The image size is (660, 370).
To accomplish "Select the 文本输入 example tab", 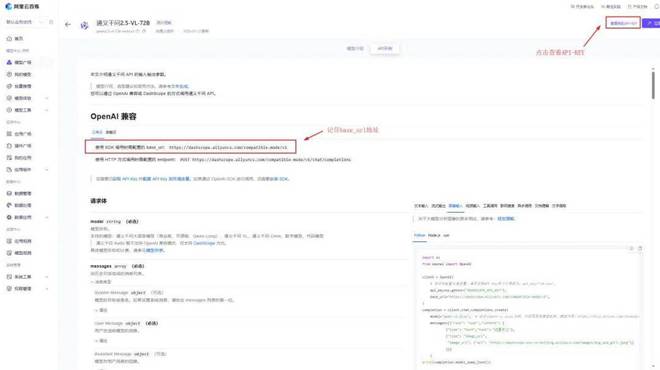I will click(x=421, y=206).
